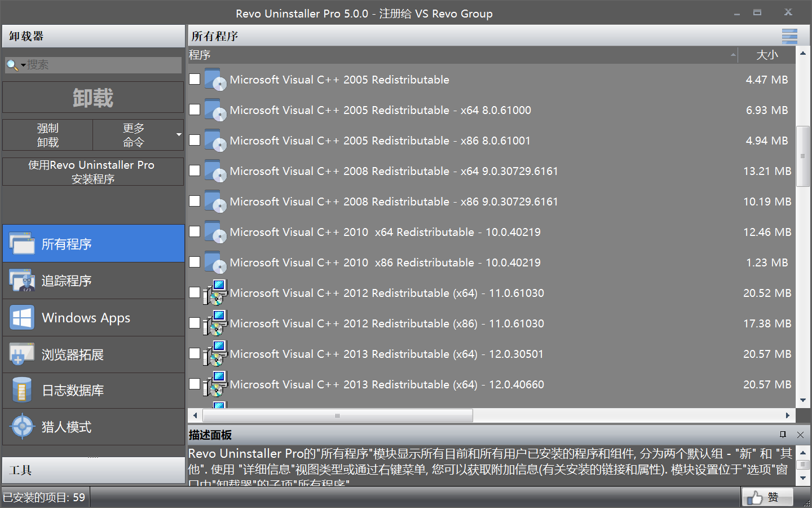
Task: Click the Forced Uninstall (强制卸载) button
Action: click(48, 135)
